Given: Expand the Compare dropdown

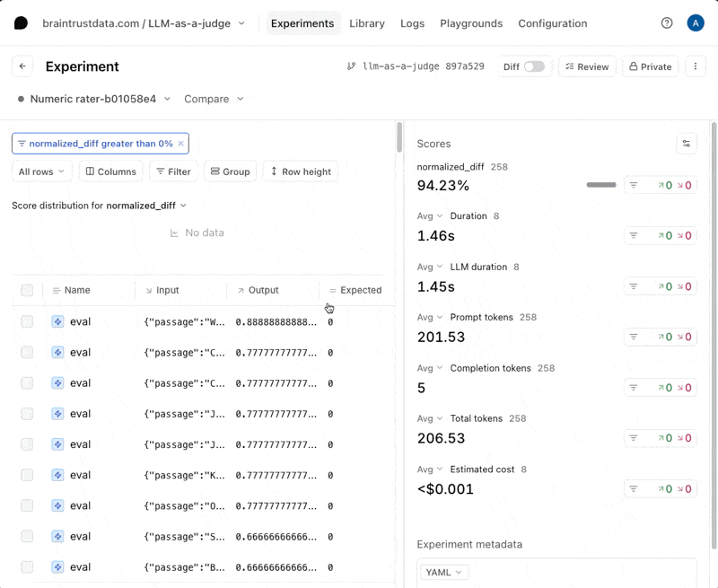Looking at the screenshot, I should pos(214,99).
